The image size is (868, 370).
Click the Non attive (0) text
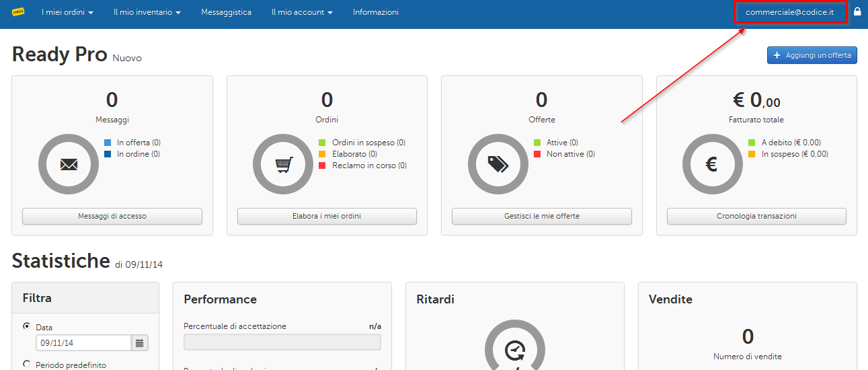point(571,154)
